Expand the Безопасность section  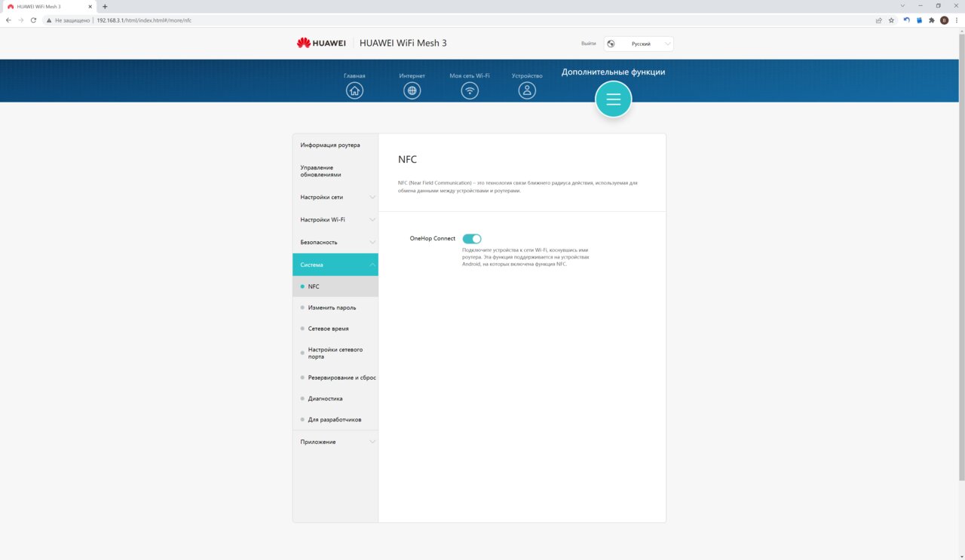[335, 243]
